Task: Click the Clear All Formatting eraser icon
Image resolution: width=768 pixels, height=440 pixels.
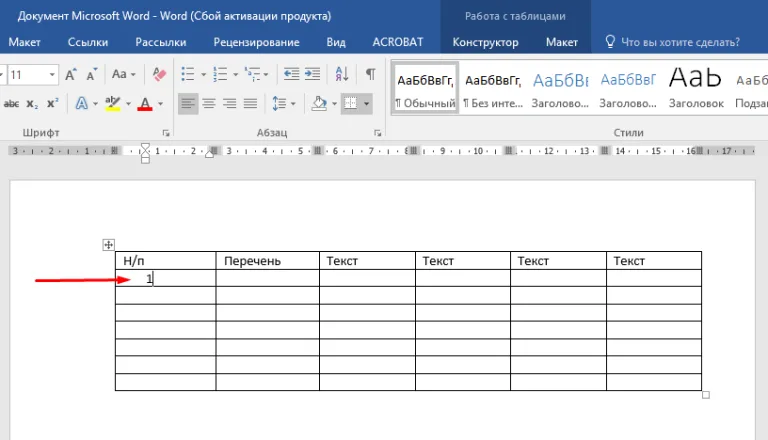Action: click(x=159, y=74)
